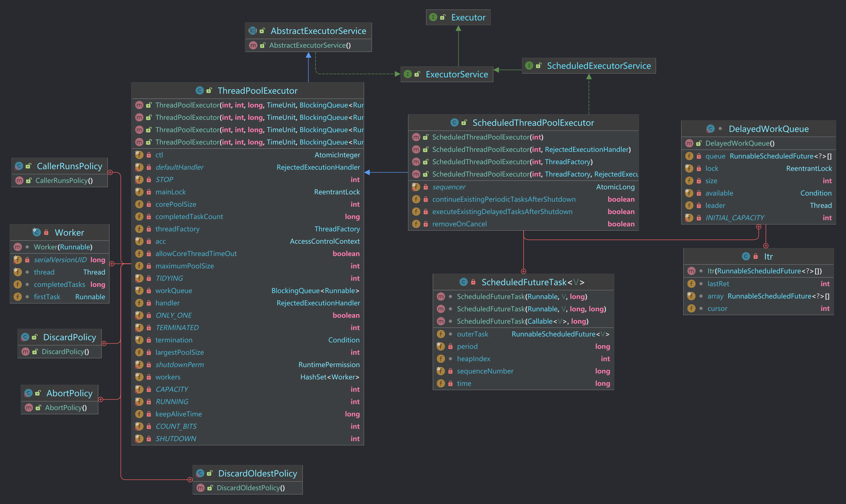The height and width of the screenshot is (504, 846).
Task: Click the lock icon beside ctl field
Action: [x=149, y=155]
